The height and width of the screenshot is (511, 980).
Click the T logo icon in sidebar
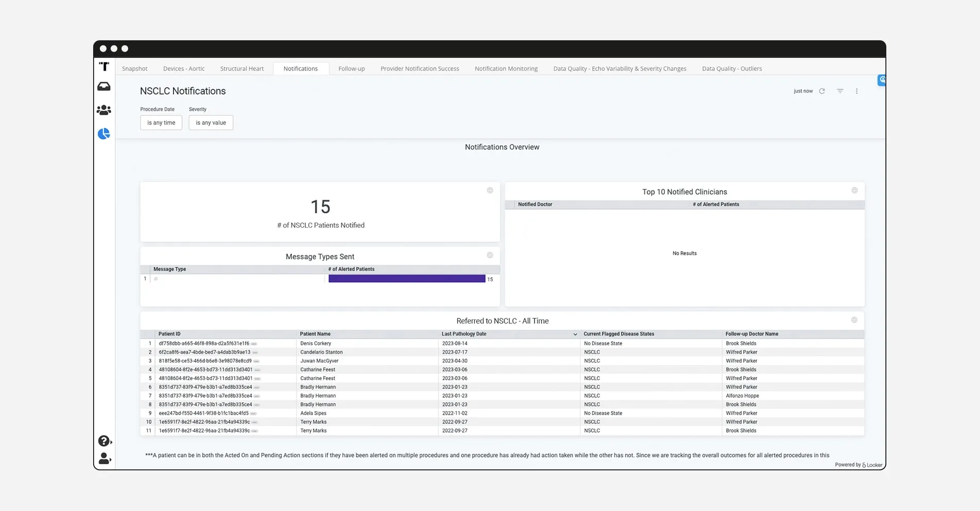[104, 66]
